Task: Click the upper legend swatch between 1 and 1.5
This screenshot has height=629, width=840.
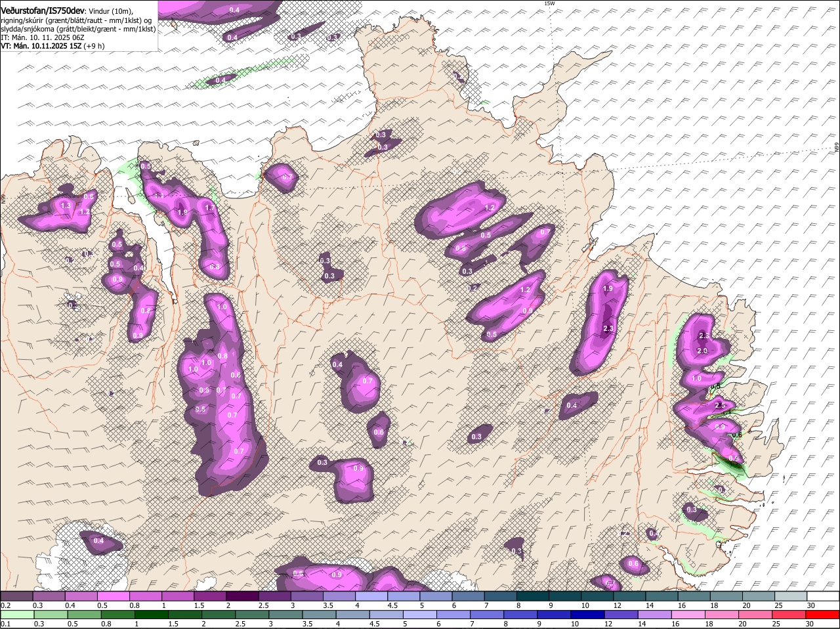Action: [177, 596]
